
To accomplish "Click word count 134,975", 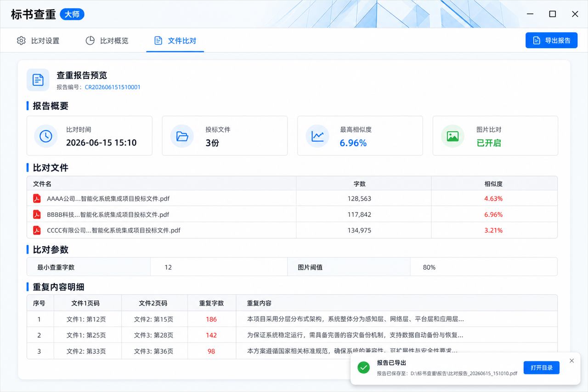I will [x=359, y=230].
